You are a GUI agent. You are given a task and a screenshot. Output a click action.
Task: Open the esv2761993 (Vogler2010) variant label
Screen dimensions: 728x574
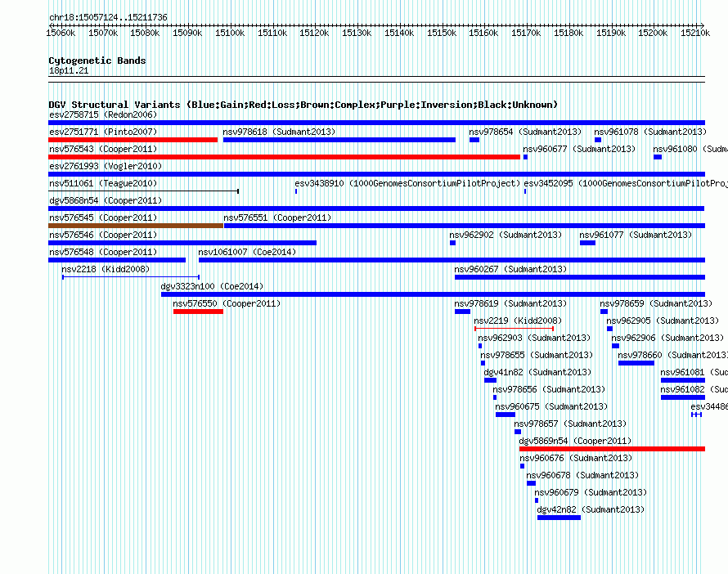pos(106,166)
